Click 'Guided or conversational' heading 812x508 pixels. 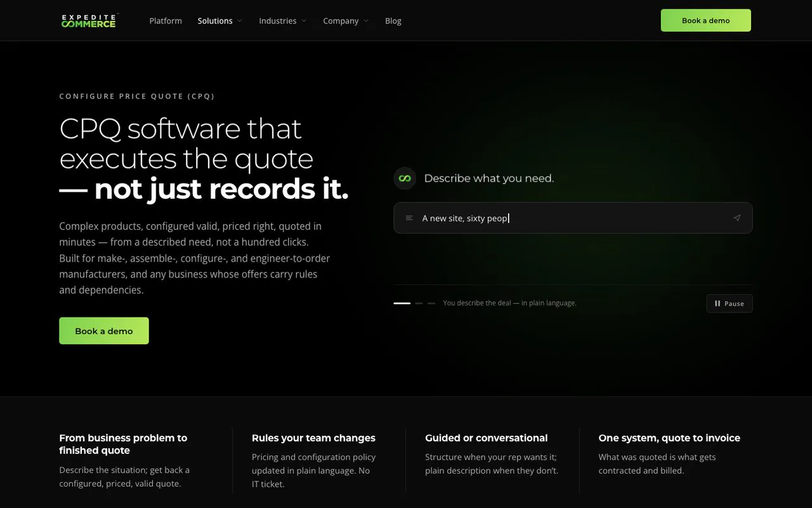pyautogui.click(x=487, y=438)
